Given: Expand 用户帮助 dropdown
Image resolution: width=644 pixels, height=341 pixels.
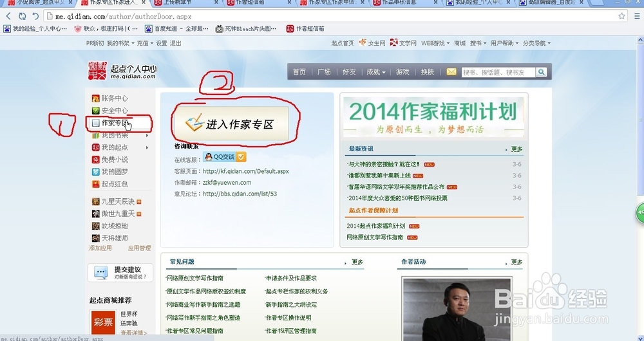Looking at the screenshot, I should [504, 43].
